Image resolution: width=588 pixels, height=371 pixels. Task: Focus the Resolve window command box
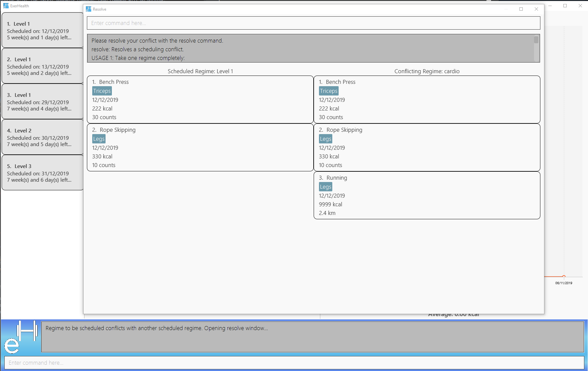pos(313,23)
